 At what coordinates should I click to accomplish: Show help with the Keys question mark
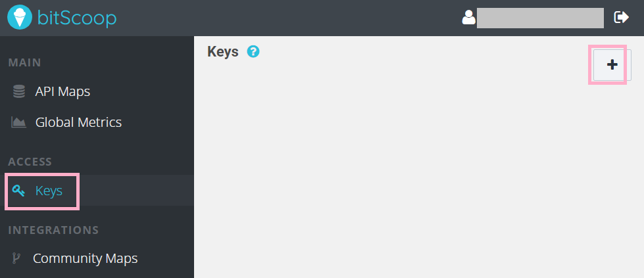tap(253, 51)
